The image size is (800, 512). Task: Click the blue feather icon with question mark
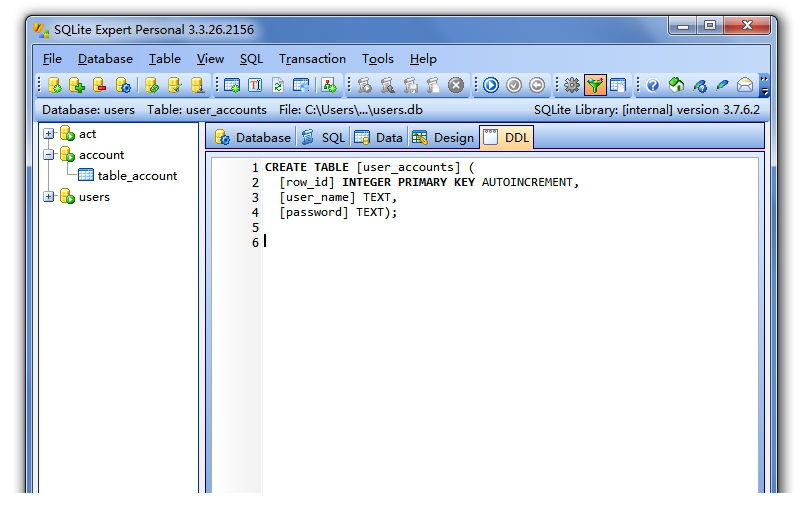coord(699,85)
